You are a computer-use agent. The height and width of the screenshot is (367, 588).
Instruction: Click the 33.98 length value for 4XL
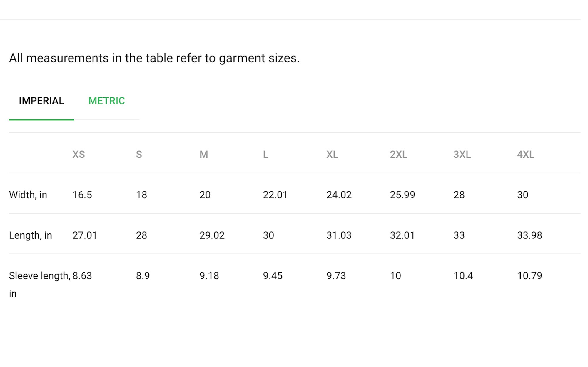[529, 235]
